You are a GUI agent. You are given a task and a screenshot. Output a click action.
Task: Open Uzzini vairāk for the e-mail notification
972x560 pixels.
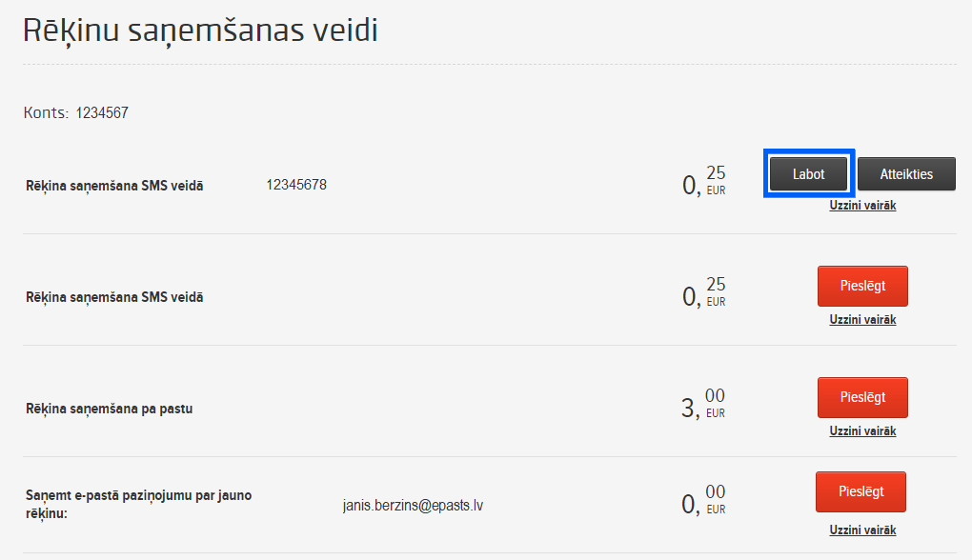pos(862,530)
